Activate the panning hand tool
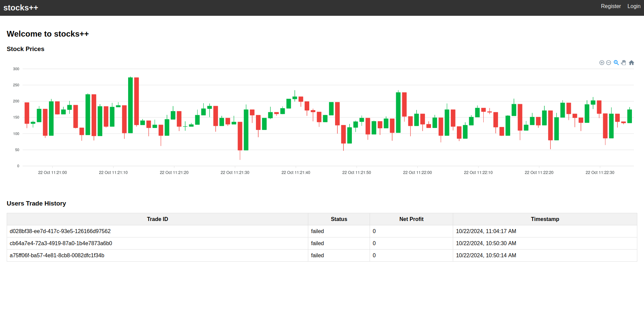The image size is (644, 313). point(624,63)
